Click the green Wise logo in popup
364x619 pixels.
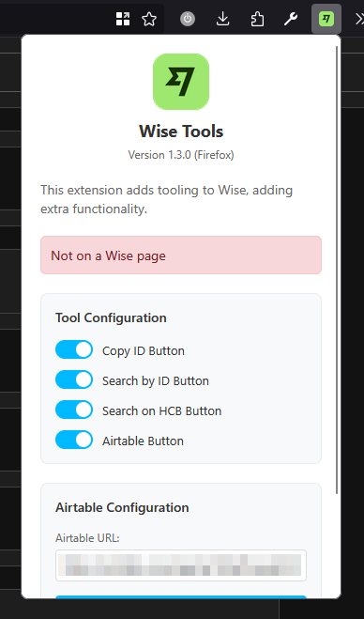point(181,82)
